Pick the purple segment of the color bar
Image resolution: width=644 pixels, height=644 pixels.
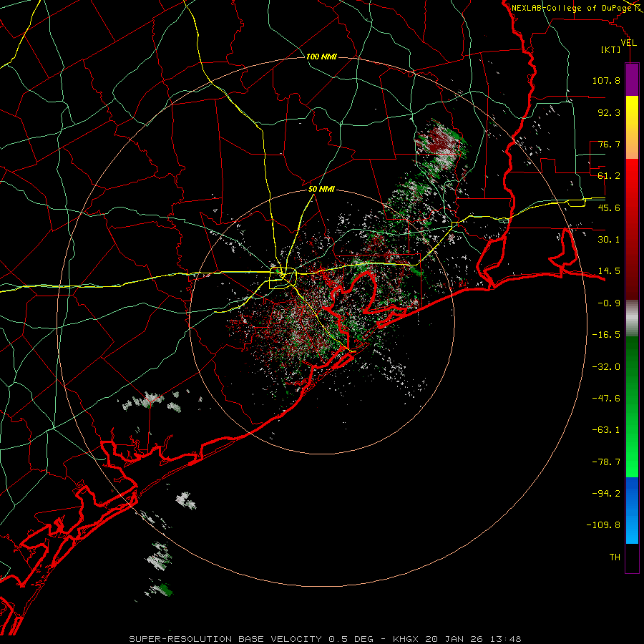pos(632,79)
